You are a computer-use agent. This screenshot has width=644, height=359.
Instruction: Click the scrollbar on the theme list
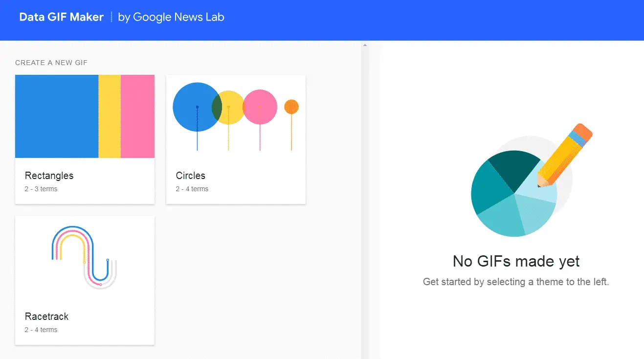pos(365,147)
